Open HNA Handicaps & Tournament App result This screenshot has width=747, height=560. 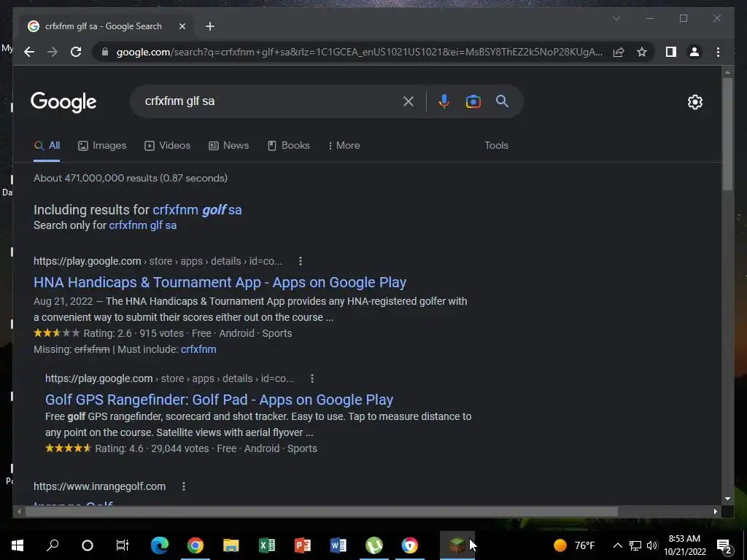[220, 282]
